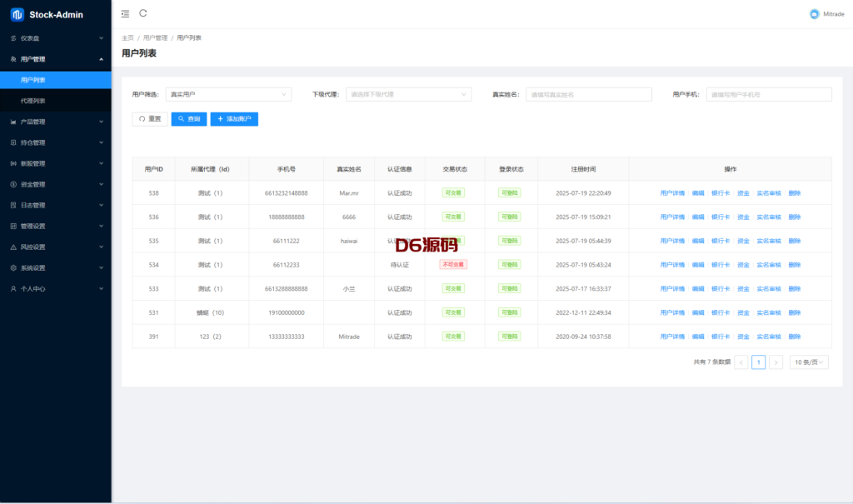The height and width of the screenshot is (504, 853).
Task: Collapse the 用户管理 sidebar section
Action: (x=55, y=59)
